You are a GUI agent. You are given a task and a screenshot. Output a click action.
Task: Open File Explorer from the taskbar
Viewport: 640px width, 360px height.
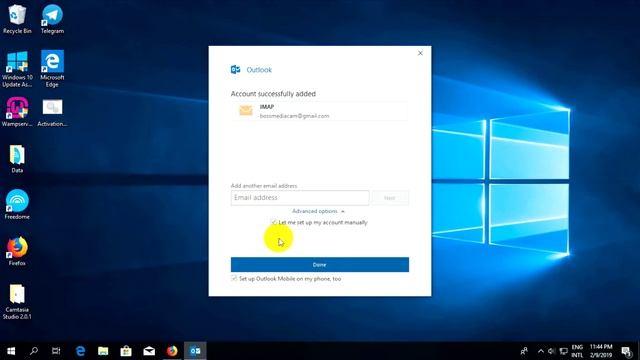[x=103, y=351]
